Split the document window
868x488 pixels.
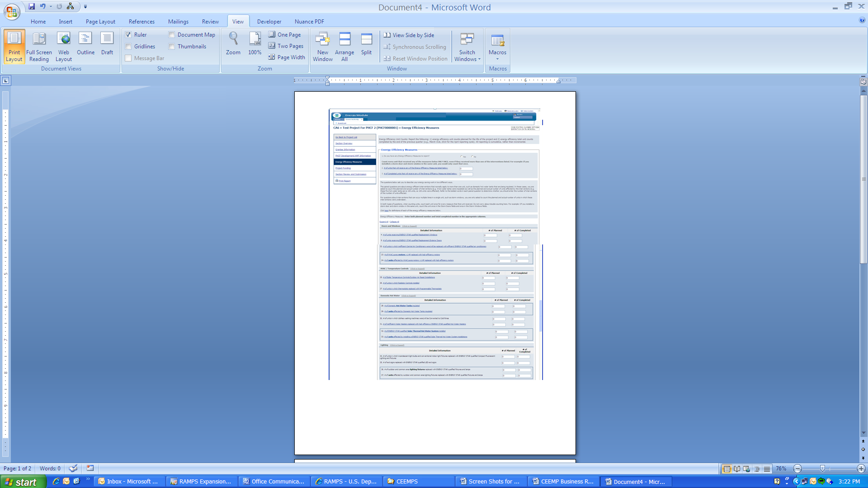[x=366, y=44]
